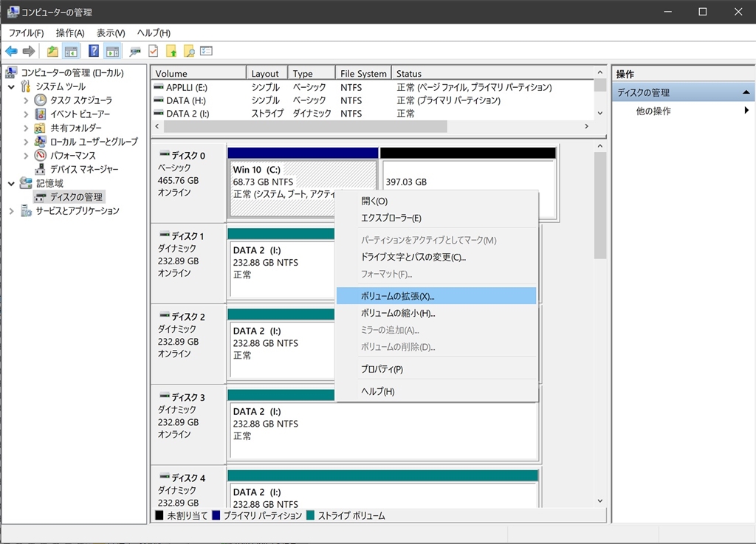Viewport: 756px width, 544px height.
Task: Toggle the show/hide action pane icon
Action: (112, 51)
